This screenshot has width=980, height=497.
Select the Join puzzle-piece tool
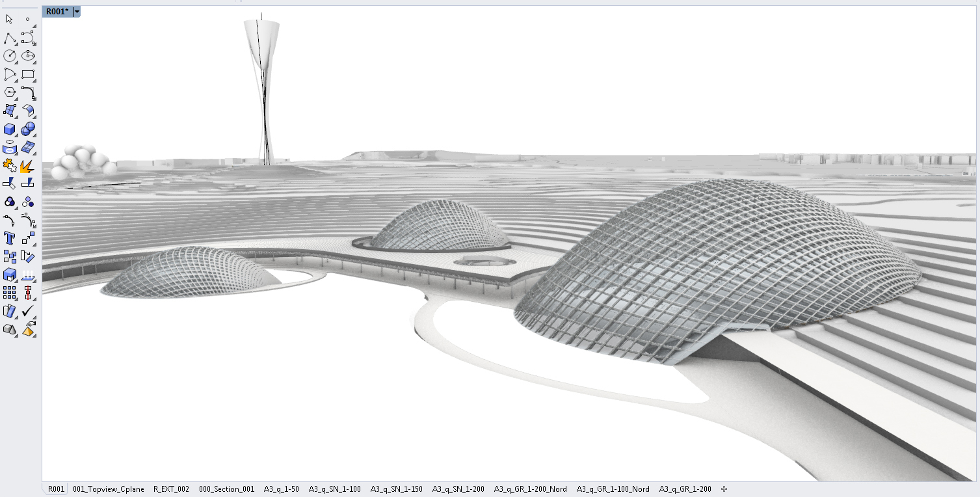pos(10,166)
